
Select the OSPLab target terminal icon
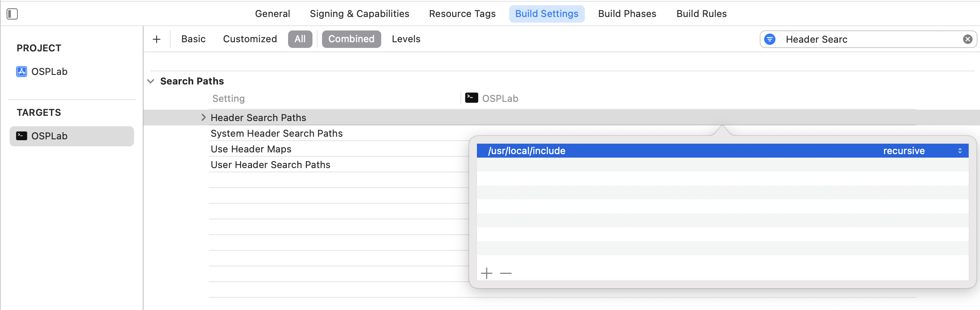22,136
